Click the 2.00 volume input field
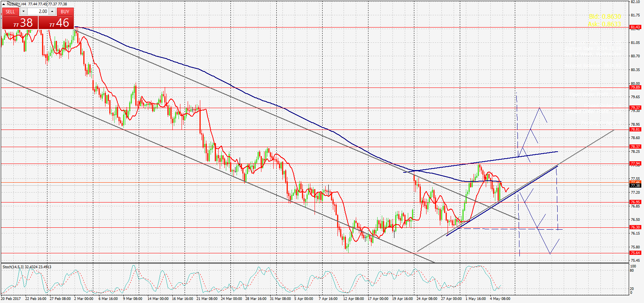Viewport: 644px width, 303px height. (38, 11)
